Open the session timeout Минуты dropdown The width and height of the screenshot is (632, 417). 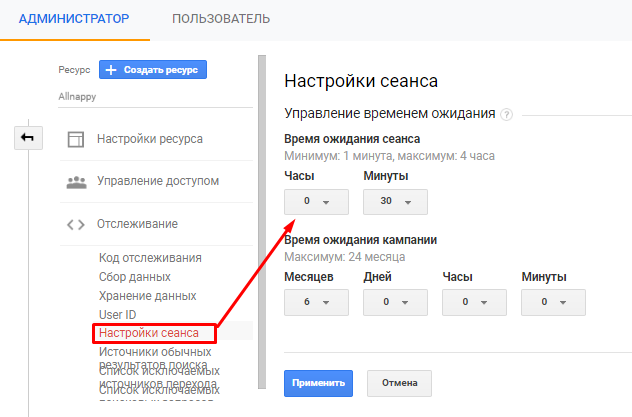coord(395,202)
